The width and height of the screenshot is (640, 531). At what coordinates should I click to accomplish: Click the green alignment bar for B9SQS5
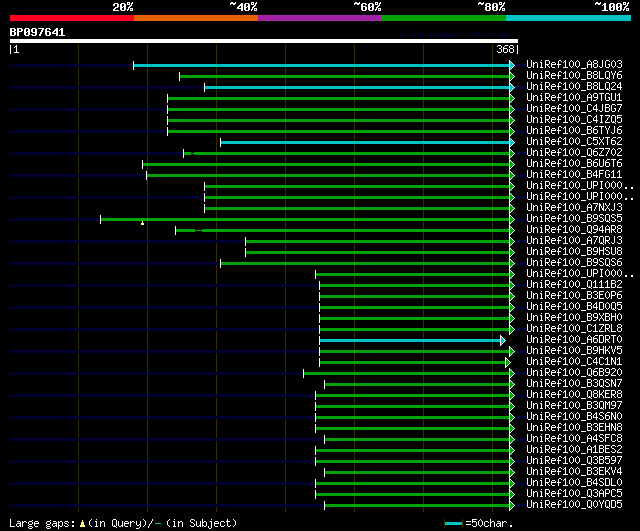point(305,220)
